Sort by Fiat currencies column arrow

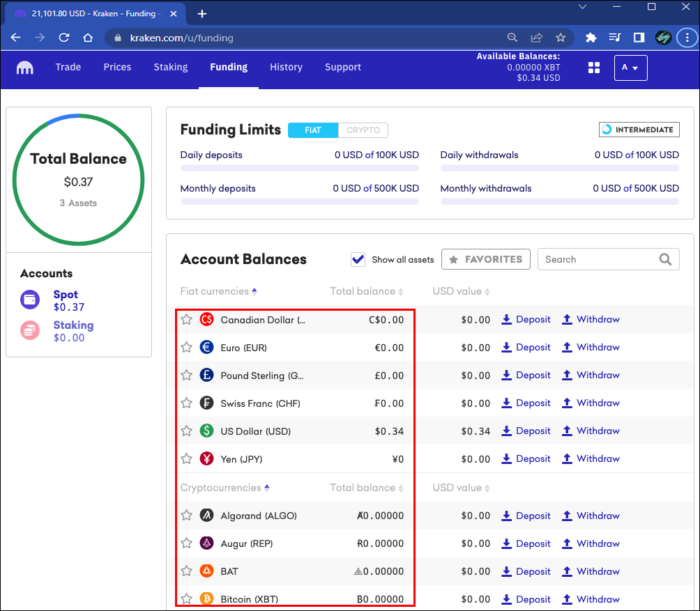254,291
